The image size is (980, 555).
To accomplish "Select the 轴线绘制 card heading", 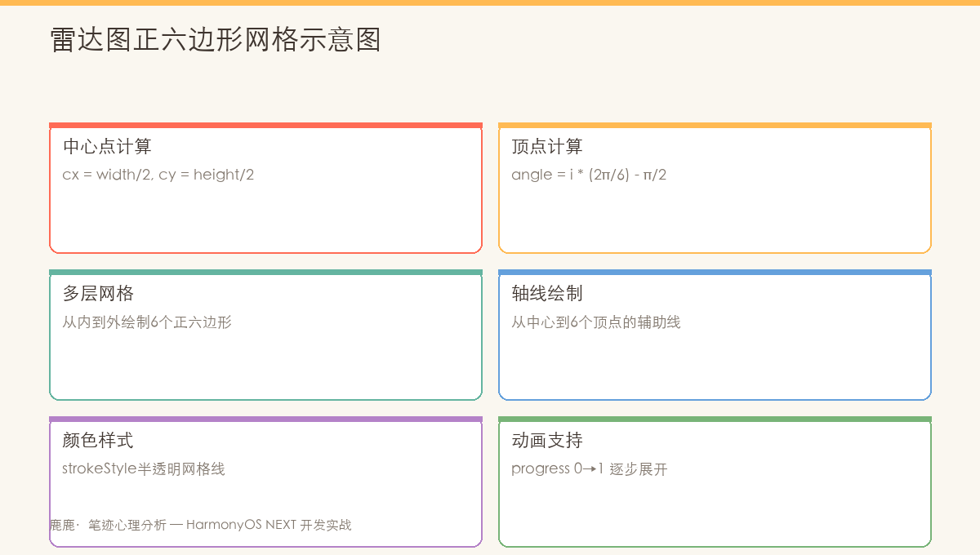I will click(x=547, y=294).
